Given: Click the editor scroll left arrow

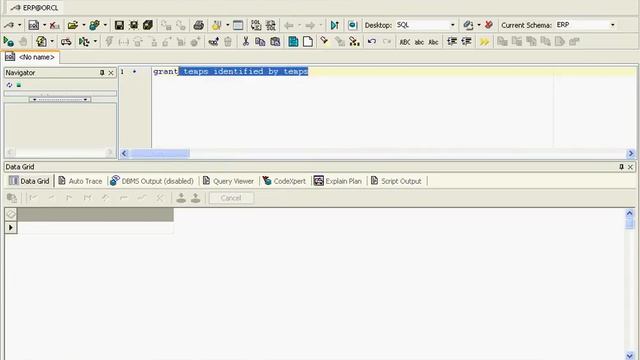Looking at the screenshot, I should [x=124, y=153].
